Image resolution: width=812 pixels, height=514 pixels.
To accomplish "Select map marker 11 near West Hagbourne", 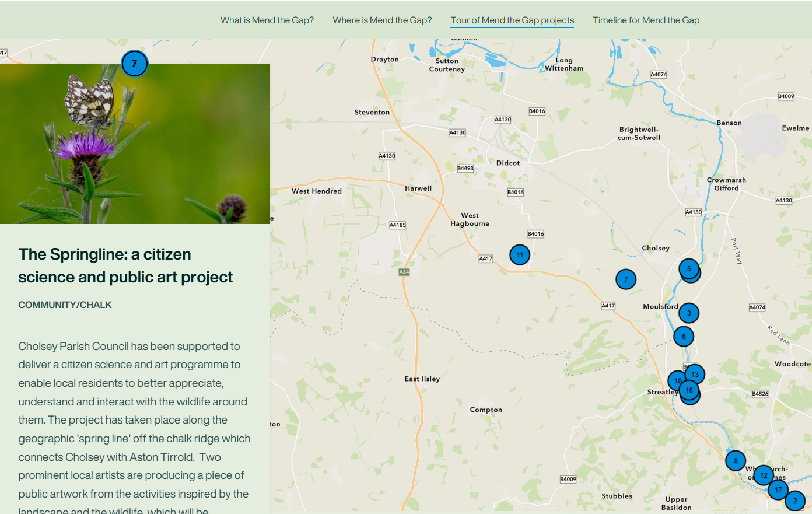I will [x=519, y=254].
